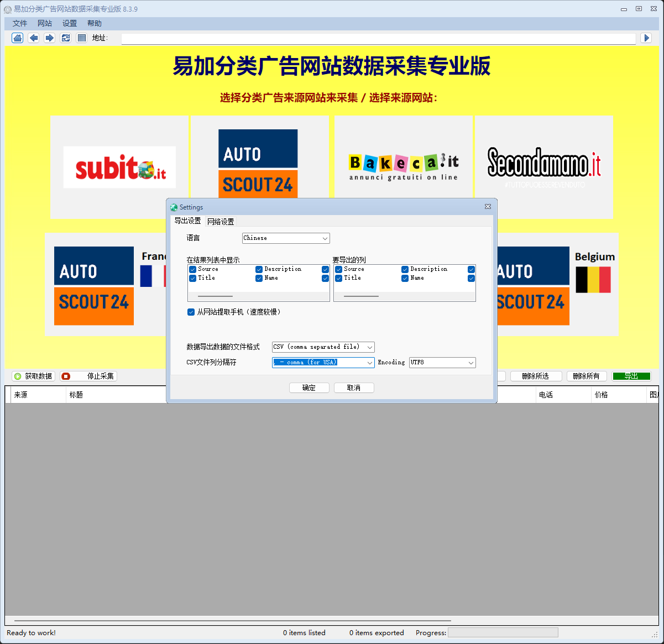Confirm settings with the 确定 button
The image size is (664, 644).
point(309,388)
